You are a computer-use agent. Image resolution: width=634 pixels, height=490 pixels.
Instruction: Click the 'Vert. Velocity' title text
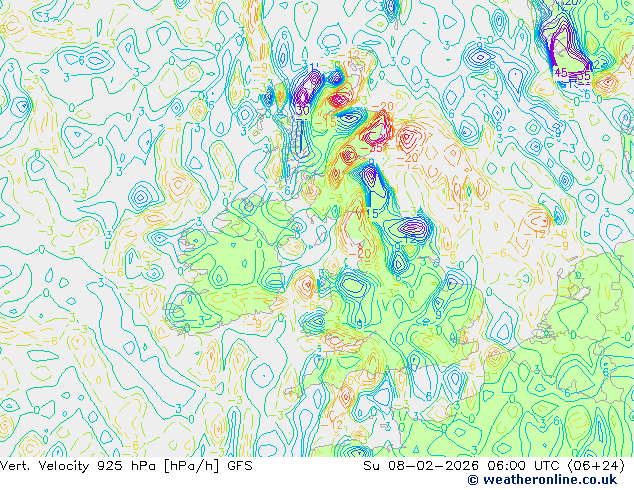[44, 466]
